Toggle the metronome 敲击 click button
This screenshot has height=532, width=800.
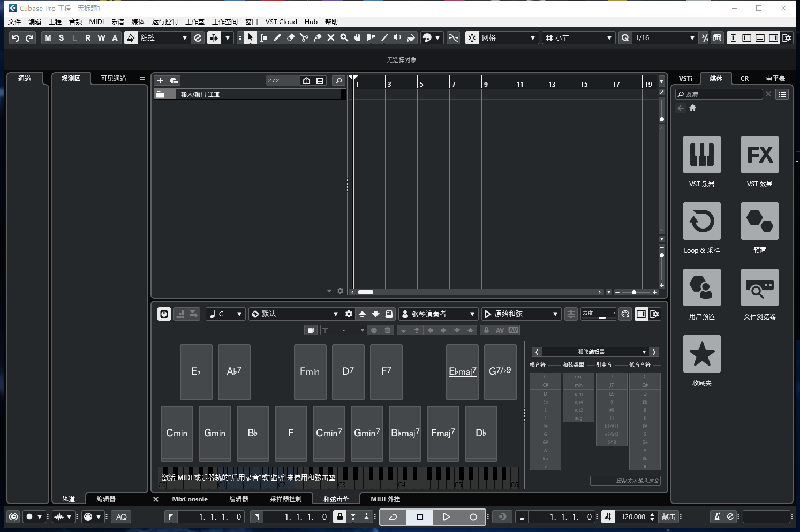pyautogui.click(x=669, y=517)
